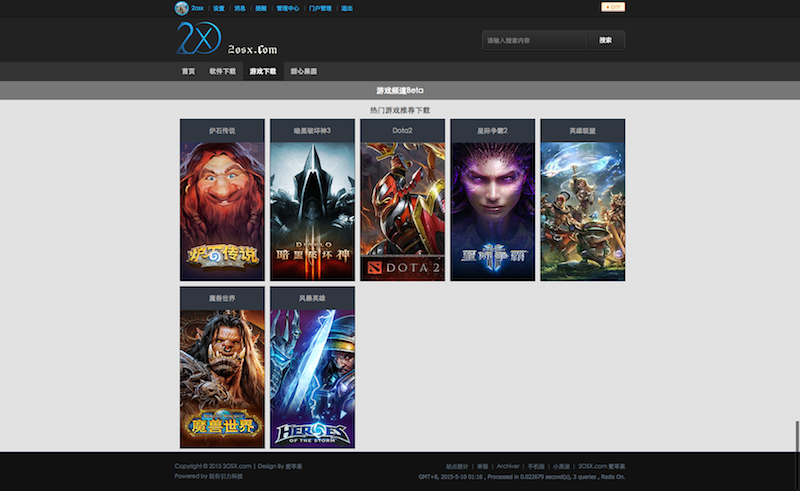Open the 小黑屋 footer link
This screenshot has height=491, width=800.
pos(562,467)
